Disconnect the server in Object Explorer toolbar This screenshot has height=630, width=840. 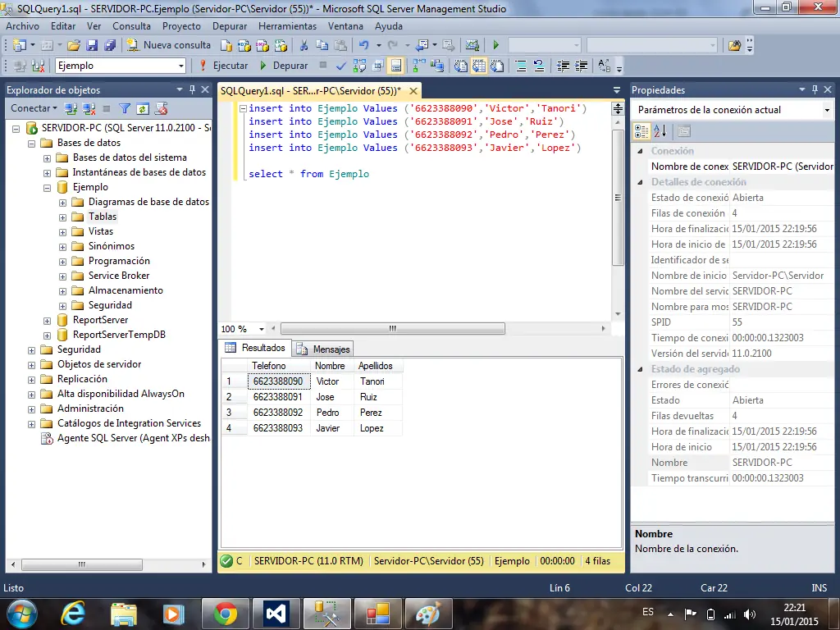click(89, 109)
